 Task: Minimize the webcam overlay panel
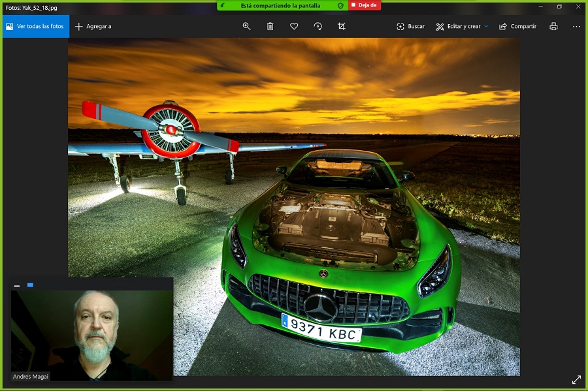17,285
